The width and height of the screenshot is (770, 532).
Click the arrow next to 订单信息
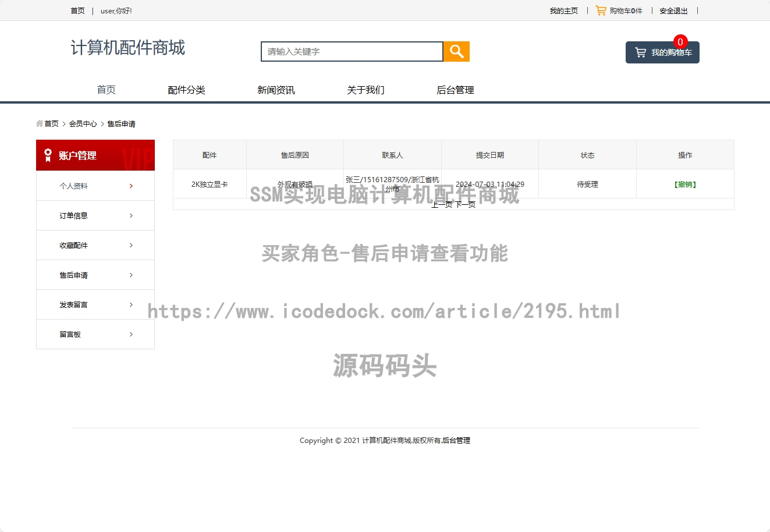point(131,215)
